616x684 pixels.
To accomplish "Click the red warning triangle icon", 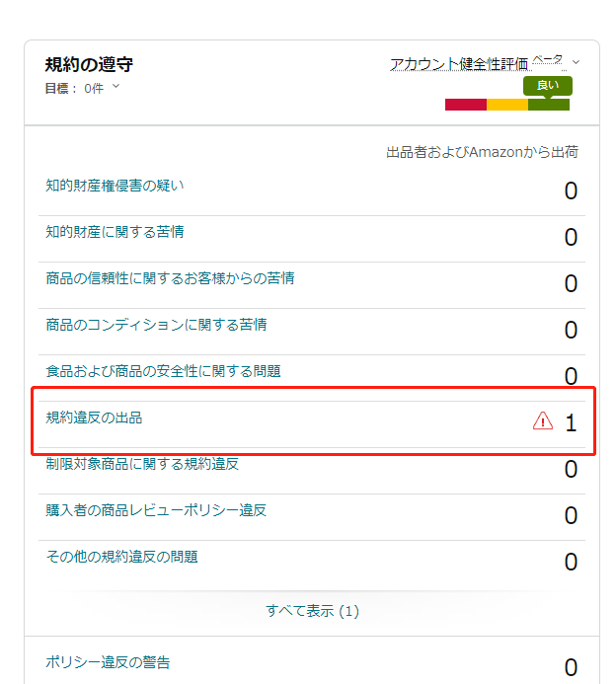I will (x=543, y=420).
